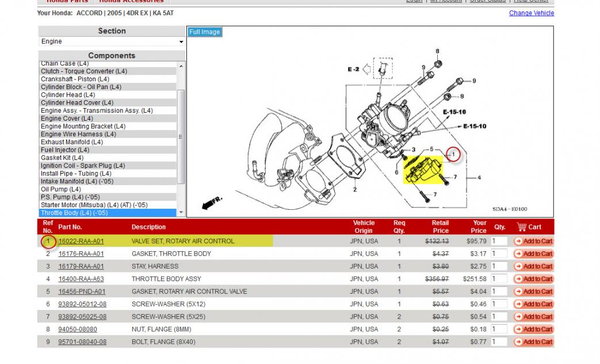This screenshot has height=364, width=600.
Task: Add Stay, Harness to cart
Action: [x=533, y=267]
